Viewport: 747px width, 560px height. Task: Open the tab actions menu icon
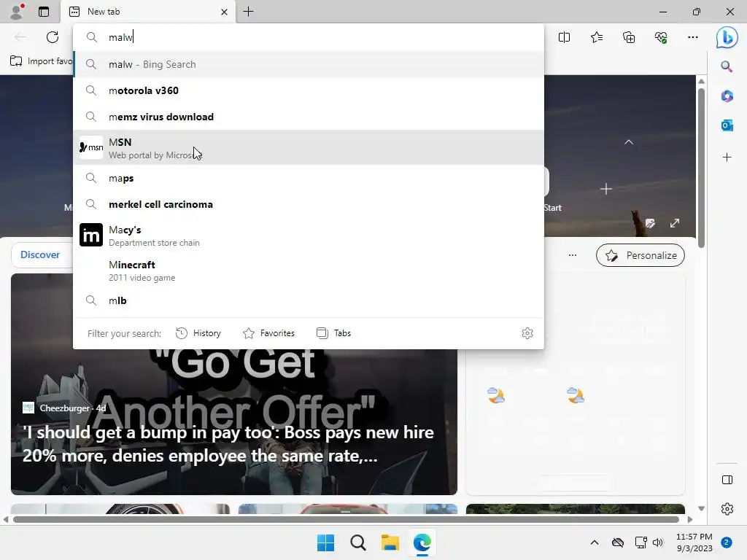(x=44, y=12)
